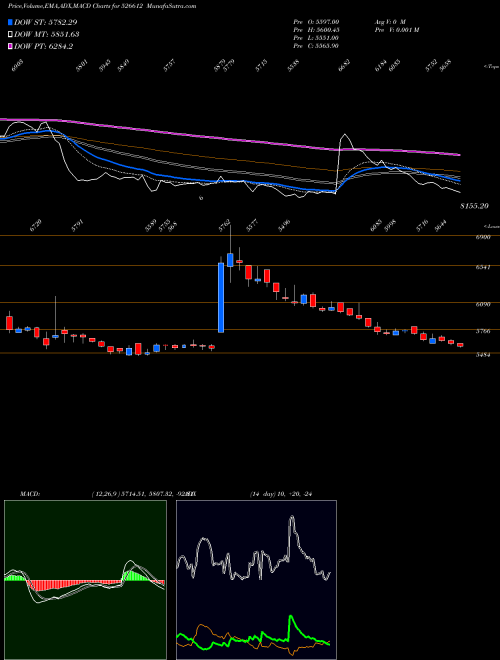Select the DOW ST 5782.29 legend label
The height and width of the screenshot is (660, 500).
[45, 22]
